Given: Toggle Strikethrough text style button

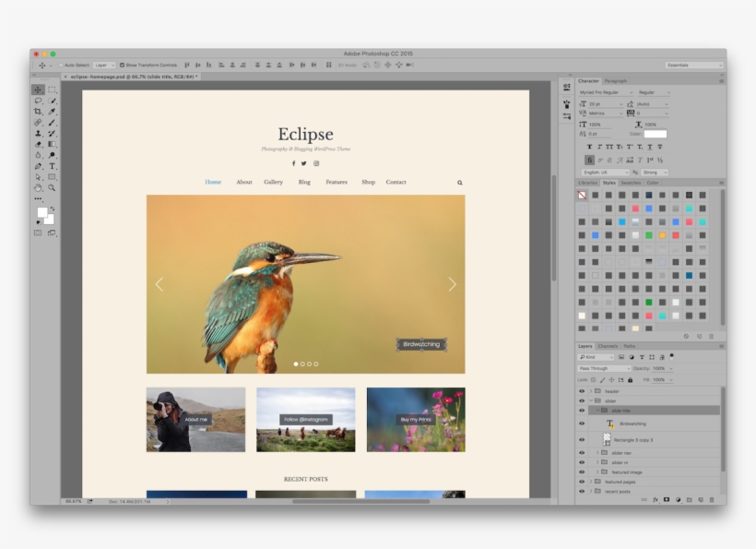Looking at the screenshot, I should pos(660,147).
